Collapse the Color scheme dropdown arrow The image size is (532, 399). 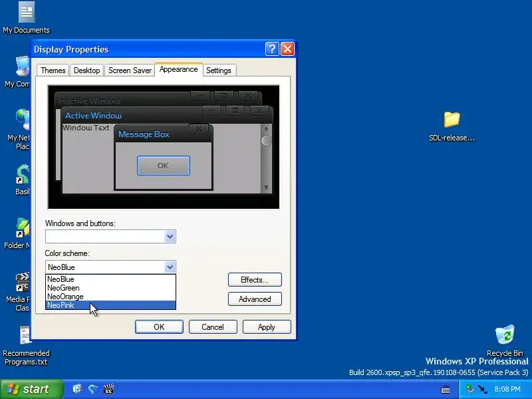[x=170, y=267]
